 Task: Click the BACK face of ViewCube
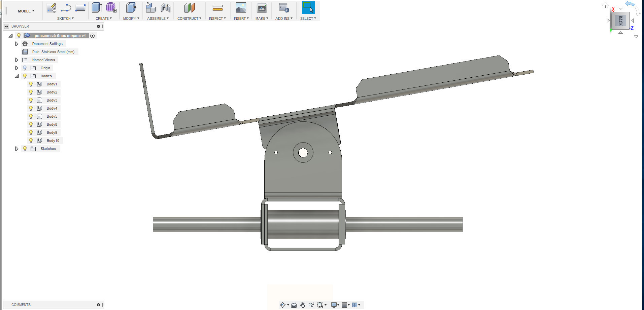[x=620, y=21]
